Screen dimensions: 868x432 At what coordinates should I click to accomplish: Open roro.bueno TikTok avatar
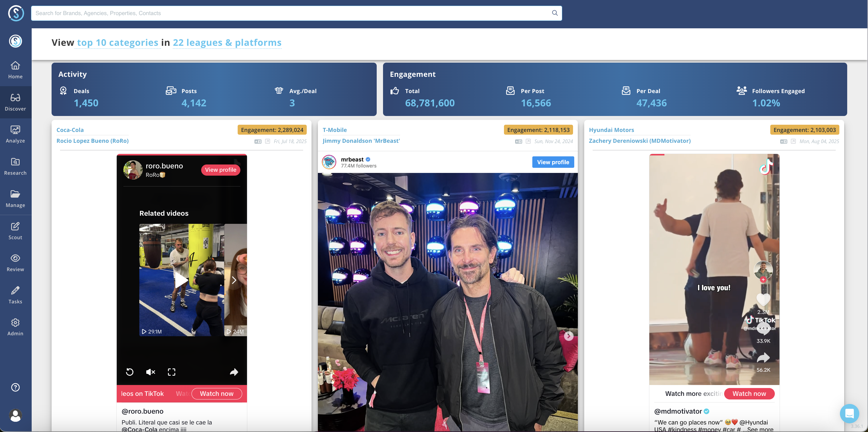pyautogui.click(x=133, y=170)
